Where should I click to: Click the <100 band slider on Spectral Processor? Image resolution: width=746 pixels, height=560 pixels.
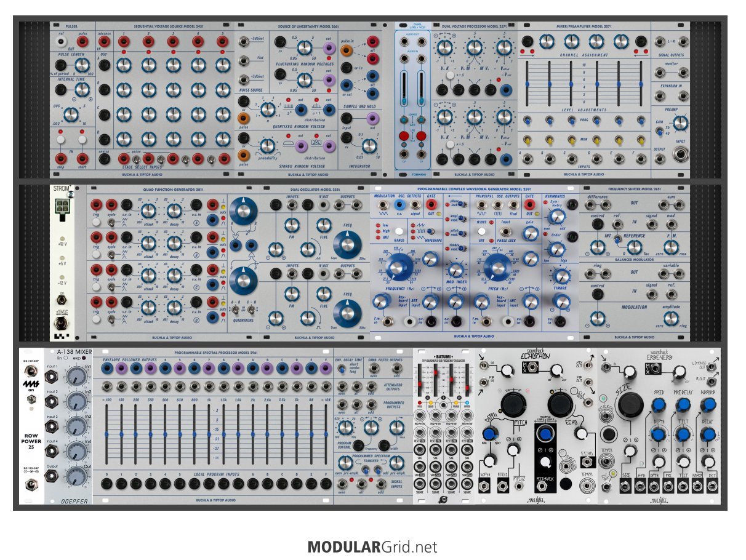pos(106,433)
